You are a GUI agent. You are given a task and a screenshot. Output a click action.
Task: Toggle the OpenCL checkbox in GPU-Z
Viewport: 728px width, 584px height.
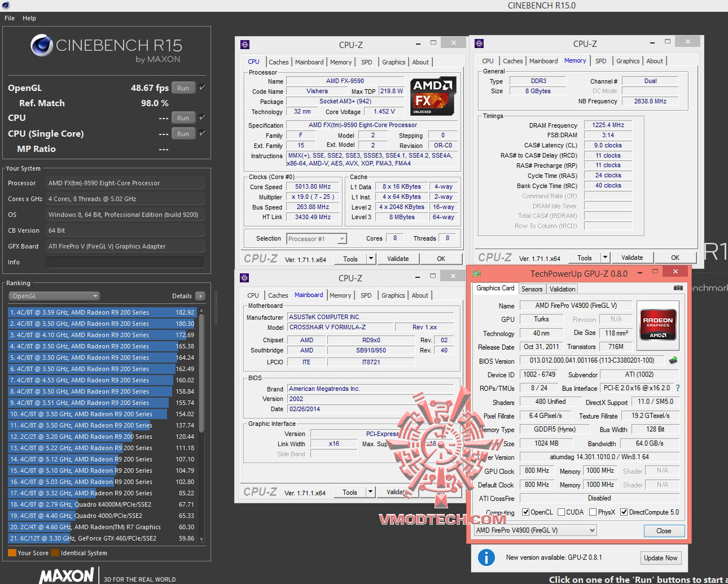[x=526, y=512]
